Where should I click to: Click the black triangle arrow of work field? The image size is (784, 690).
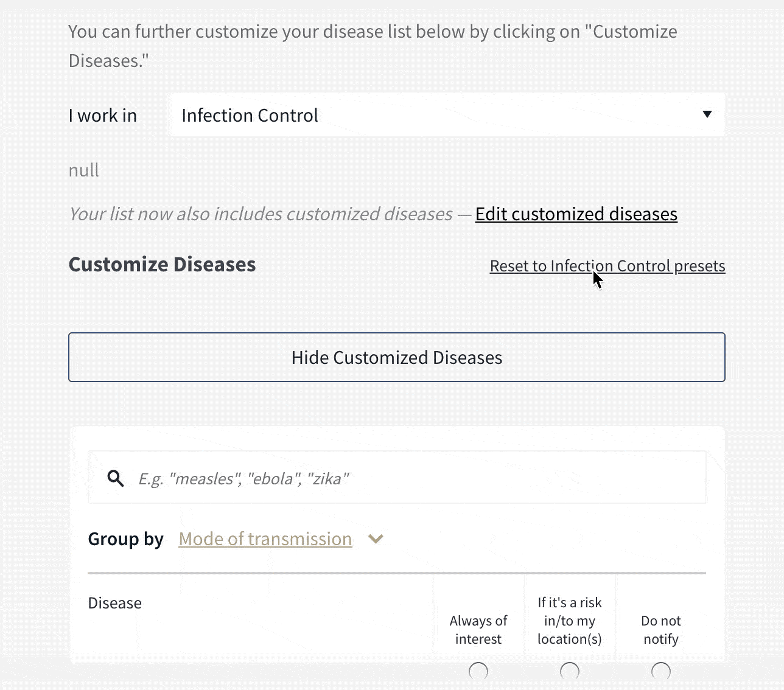[707, 114]
